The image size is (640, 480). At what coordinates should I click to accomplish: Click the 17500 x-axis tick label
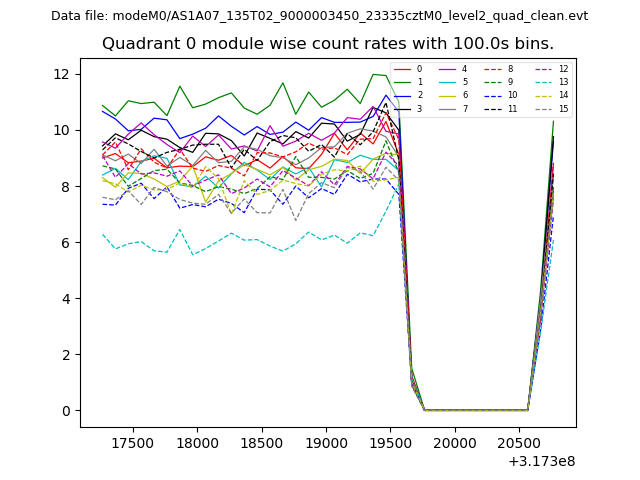(132, 443)
